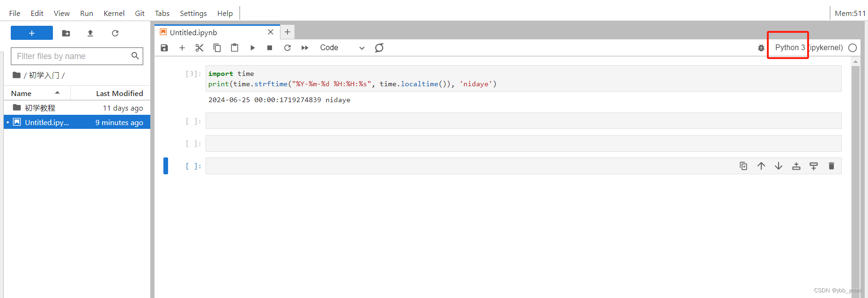The image size is (868, 298).
Task: Click the notebook scrollbar up arrow
Action: [856, 62]
